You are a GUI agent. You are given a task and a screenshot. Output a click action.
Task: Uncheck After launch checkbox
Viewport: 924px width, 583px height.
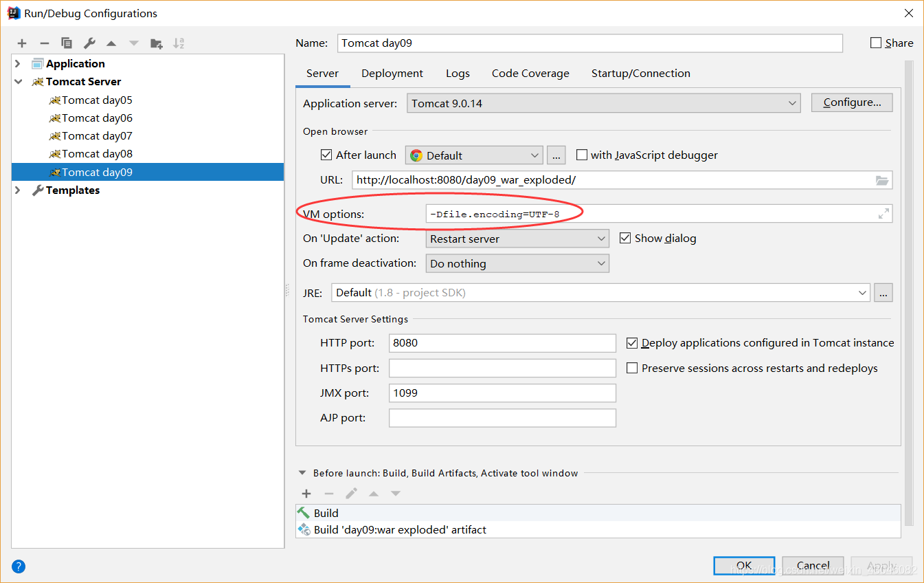(326, 155)
